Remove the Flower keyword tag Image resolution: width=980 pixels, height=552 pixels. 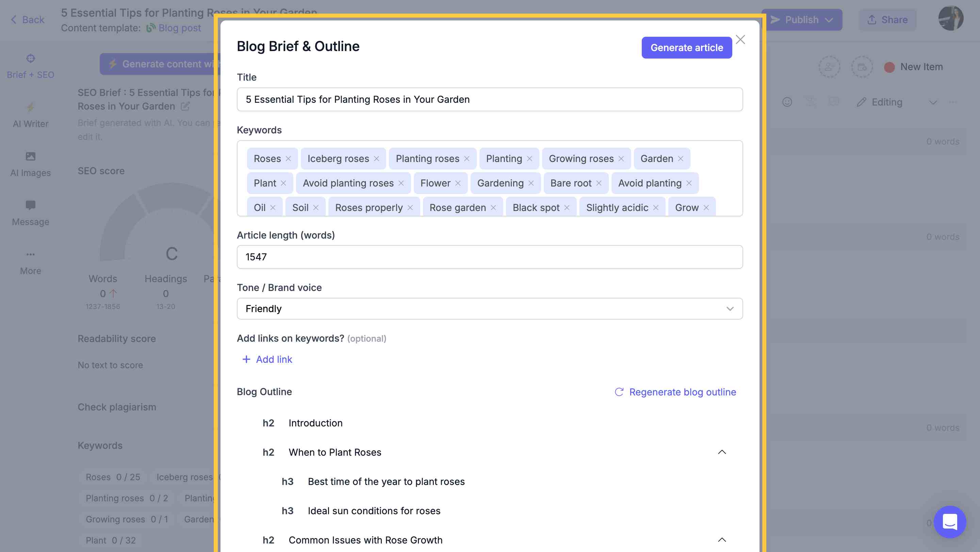coord(458,183)
